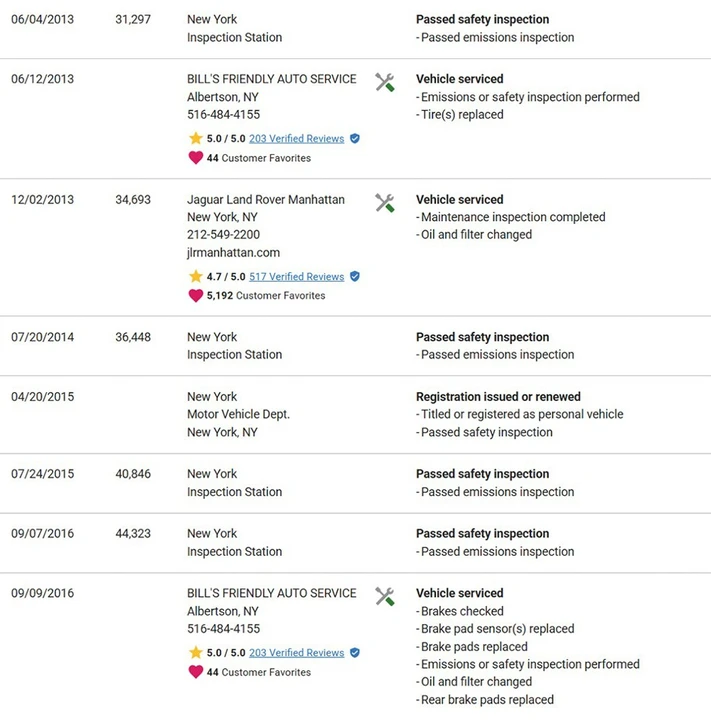Click Registration issued or renewed heading
The image size is (711, 720).
[x=498, y=396]
